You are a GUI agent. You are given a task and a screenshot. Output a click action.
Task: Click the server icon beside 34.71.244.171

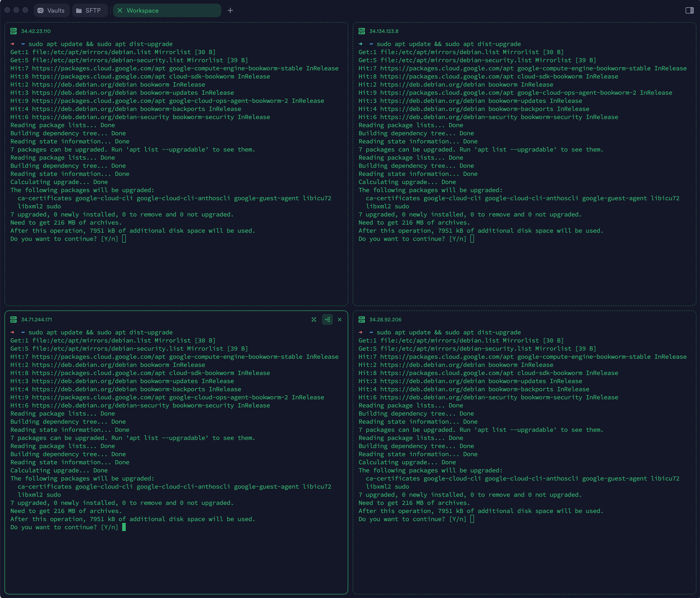(13, 320)
